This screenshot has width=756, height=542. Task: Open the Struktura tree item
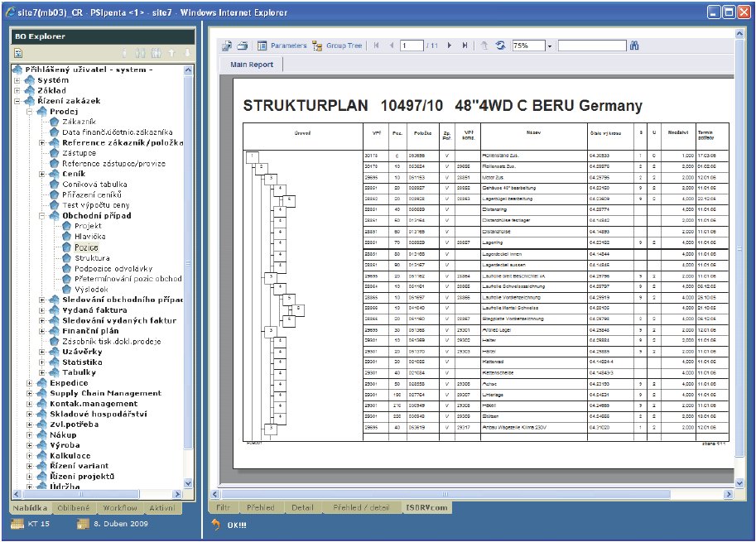[x=92, y=258]
